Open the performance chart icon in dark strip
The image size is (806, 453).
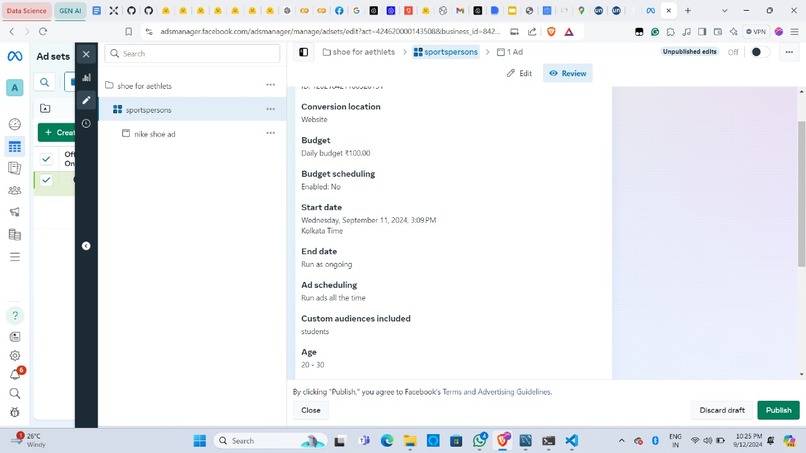click(x=86, y=77)
